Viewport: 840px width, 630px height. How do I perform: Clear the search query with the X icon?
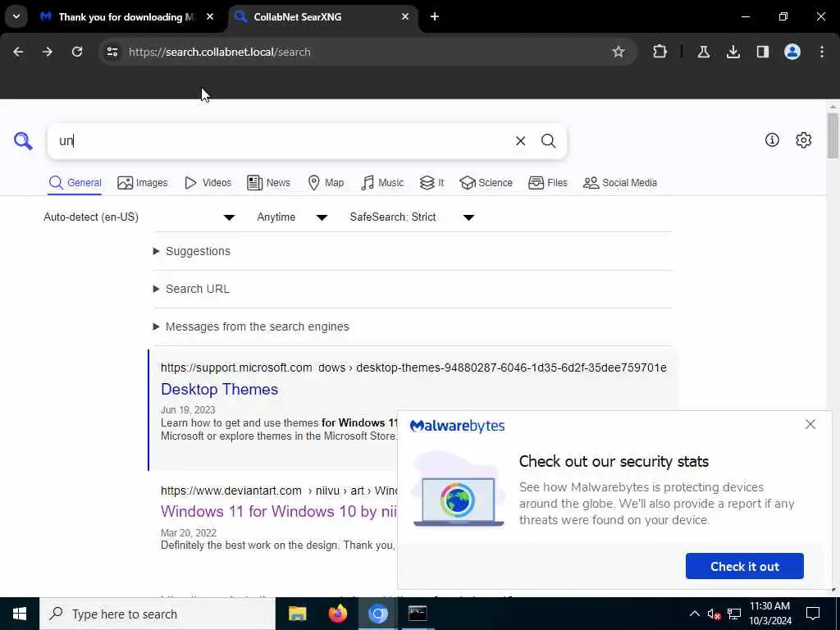[520, 141]
